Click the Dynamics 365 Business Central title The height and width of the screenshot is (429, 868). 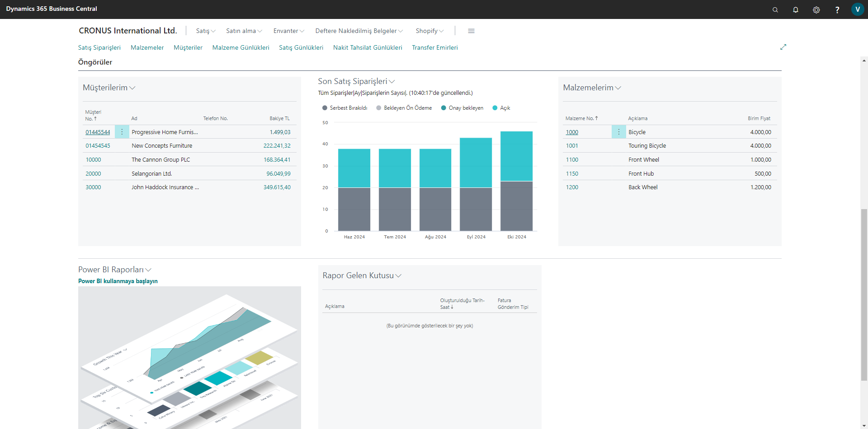pyautogui.click(x=52, y=9)
